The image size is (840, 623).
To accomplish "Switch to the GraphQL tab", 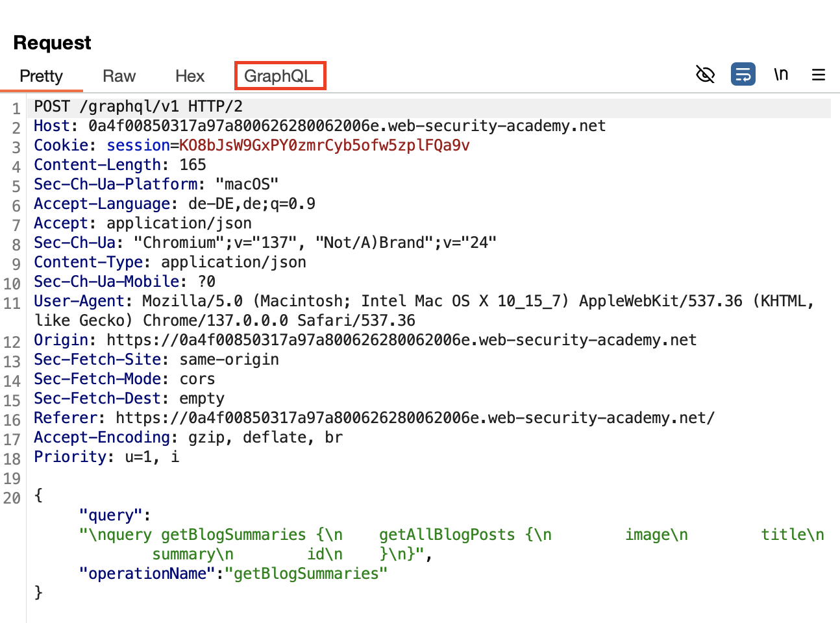I will click(279, 76).
